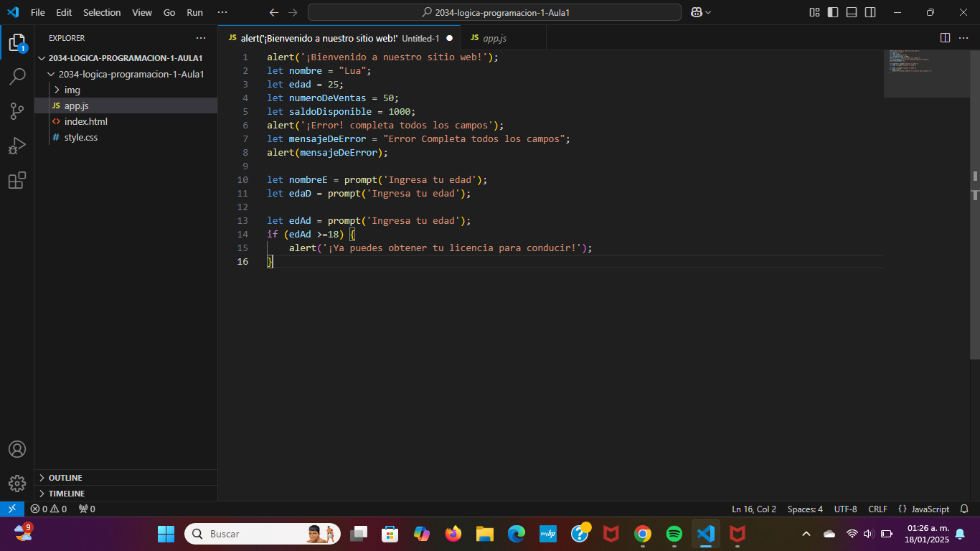Open ports forwarded indicator showing 0
Viewport: 980px width, 551px height.
tap(87, 509)
